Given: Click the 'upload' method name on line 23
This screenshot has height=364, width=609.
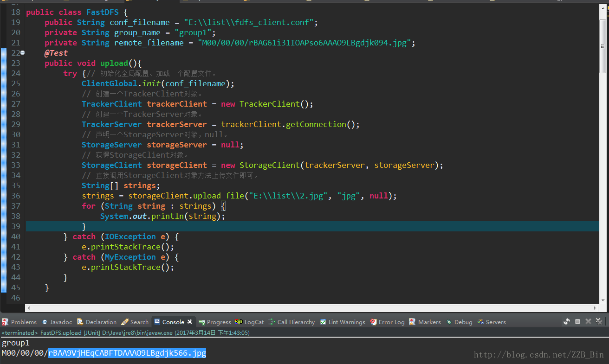Looking at the screenshot, I should pos(114,63).
